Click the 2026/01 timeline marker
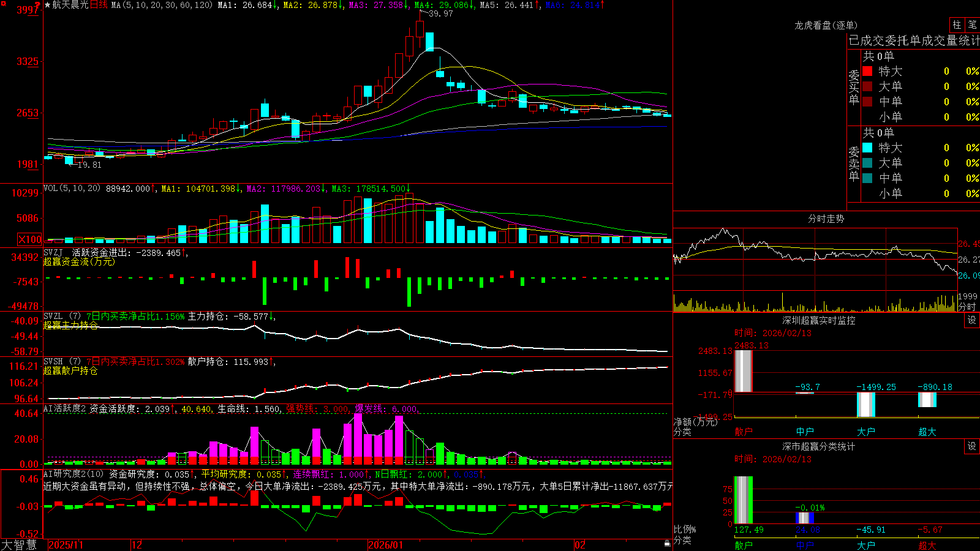The image size is (980, 551). click(385, 545)
